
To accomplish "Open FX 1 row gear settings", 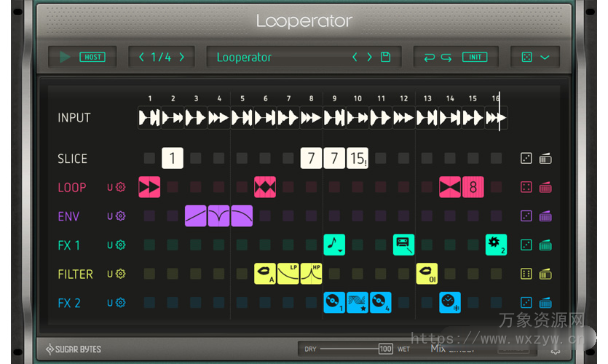I will point(121,245).
